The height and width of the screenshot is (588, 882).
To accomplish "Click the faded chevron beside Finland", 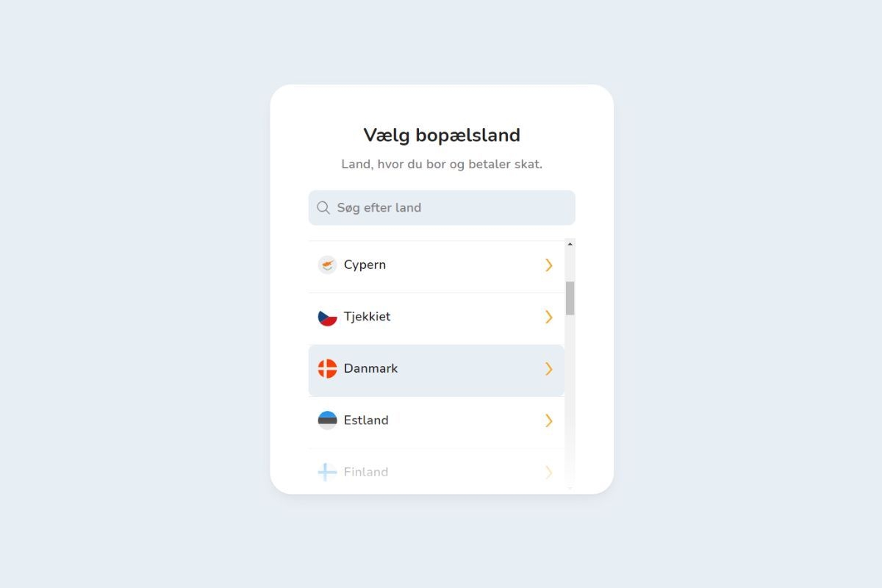I will tap(548, 472).
